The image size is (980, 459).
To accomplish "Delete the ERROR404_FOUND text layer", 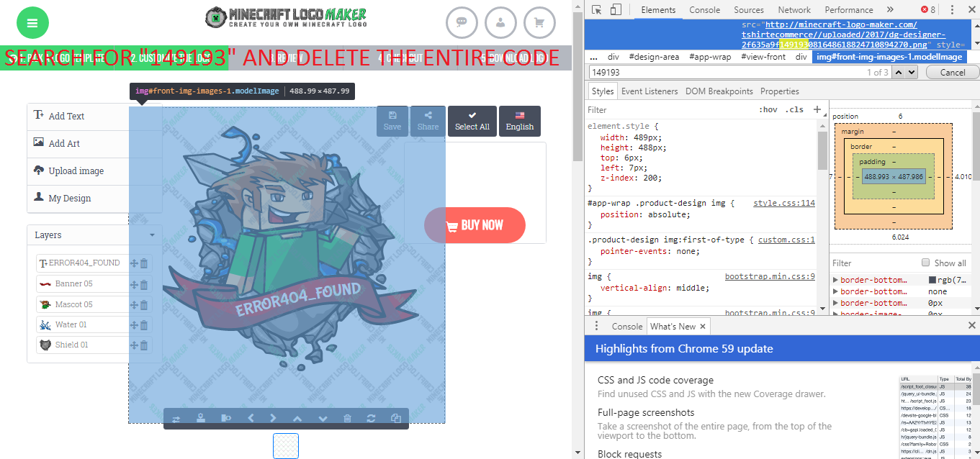I will click(x=144, y=264).
